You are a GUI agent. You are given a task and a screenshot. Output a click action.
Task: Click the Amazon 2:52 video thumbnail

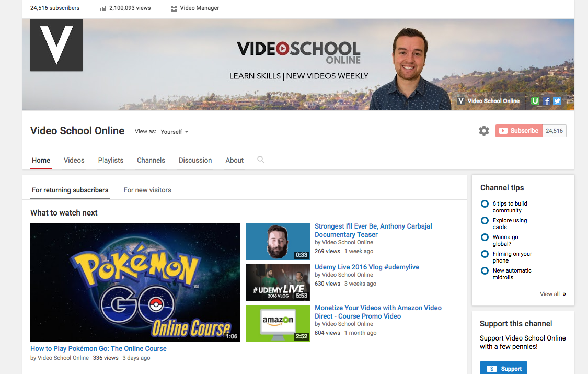pos(278,323)
